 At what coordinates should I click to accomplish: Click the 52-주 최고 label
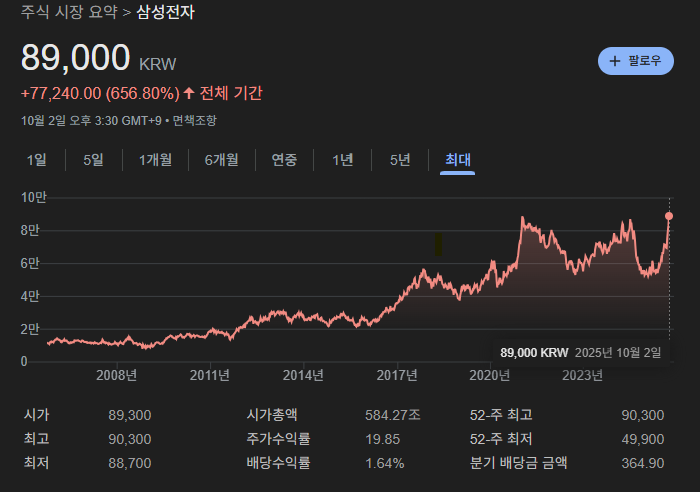501,415
